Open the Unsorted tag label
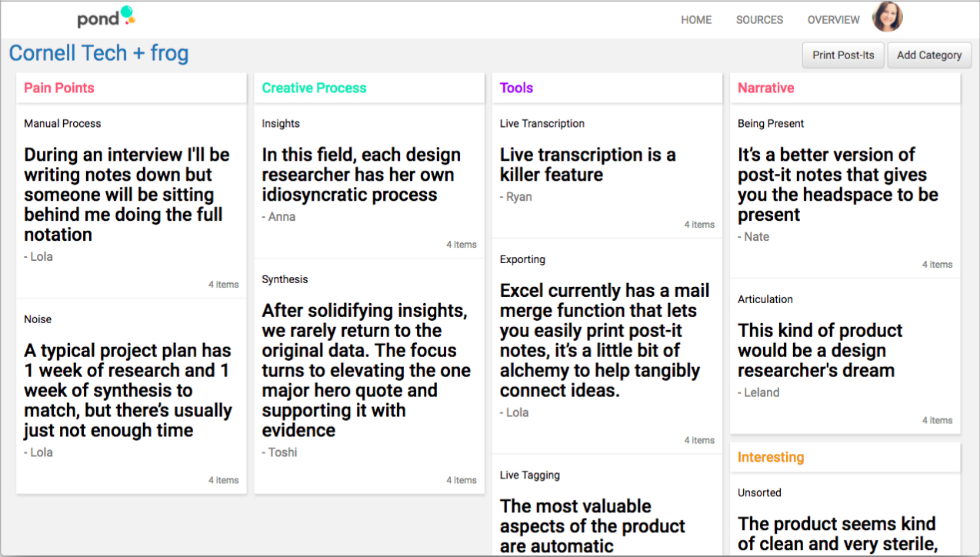The width and height of the screenshot is (980, 557). click(759, 492)
